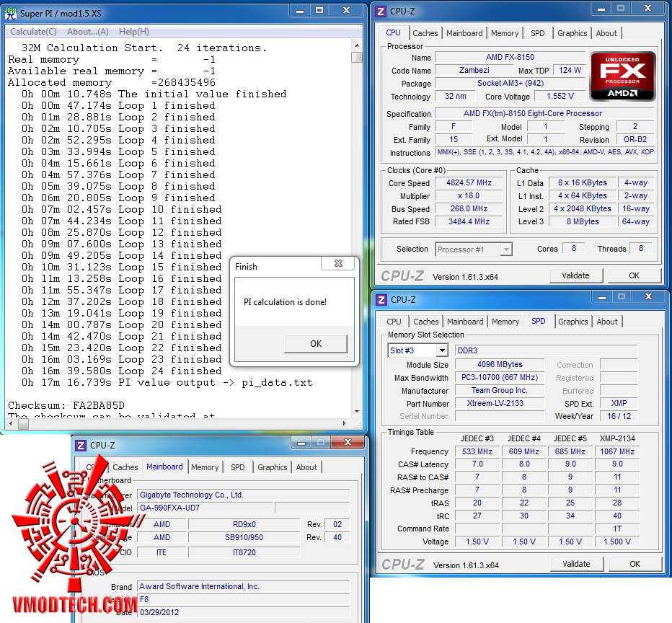Open About tab in the Mainboard window

[x=306, y=467]
